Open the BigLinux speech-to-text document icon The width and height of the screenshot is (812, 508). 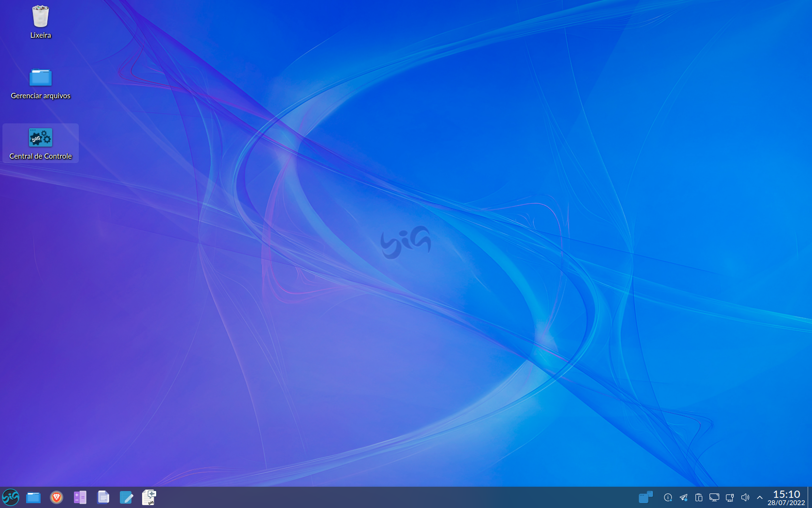149,497
